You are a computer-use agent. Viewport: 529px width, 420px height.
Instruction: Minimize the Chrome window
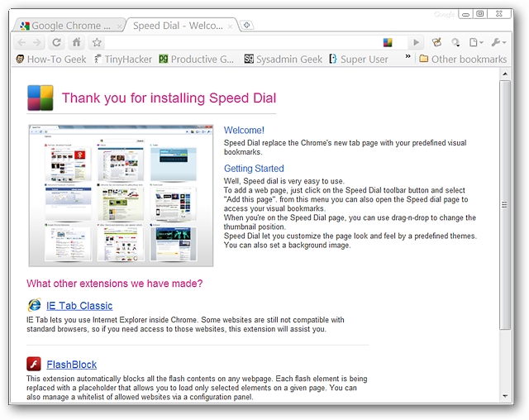click(465, 14)
